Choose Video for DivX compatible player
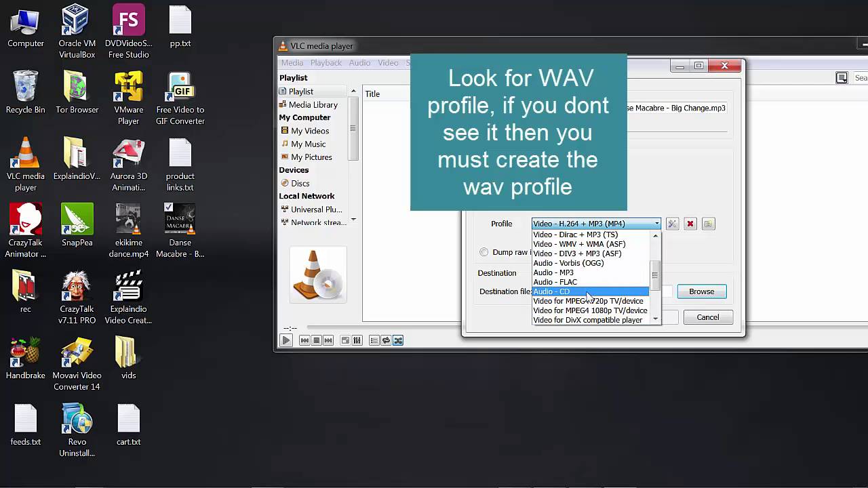Viewport: 868px width, 488px height. coord(591,320)
